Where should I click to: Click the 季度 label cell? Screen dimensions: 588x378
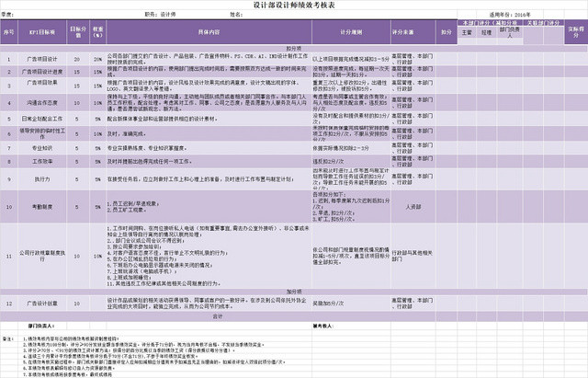click(x=7, y=15)
